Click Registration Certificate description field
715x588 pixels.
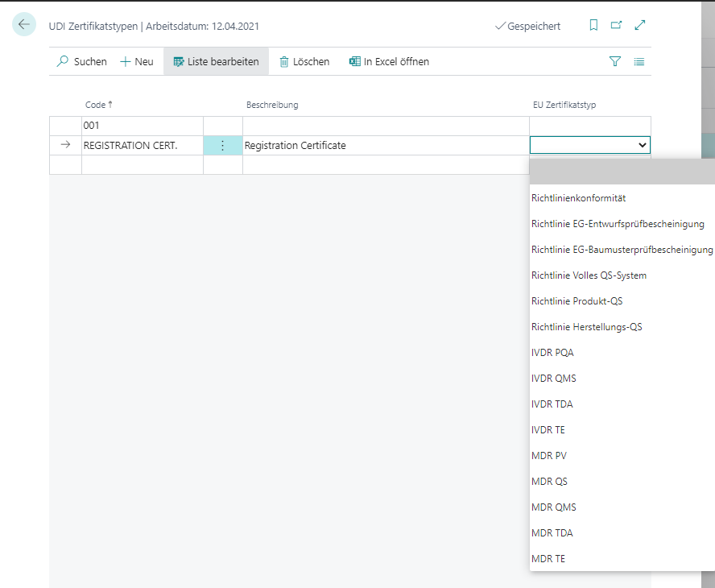pos(385,146)
